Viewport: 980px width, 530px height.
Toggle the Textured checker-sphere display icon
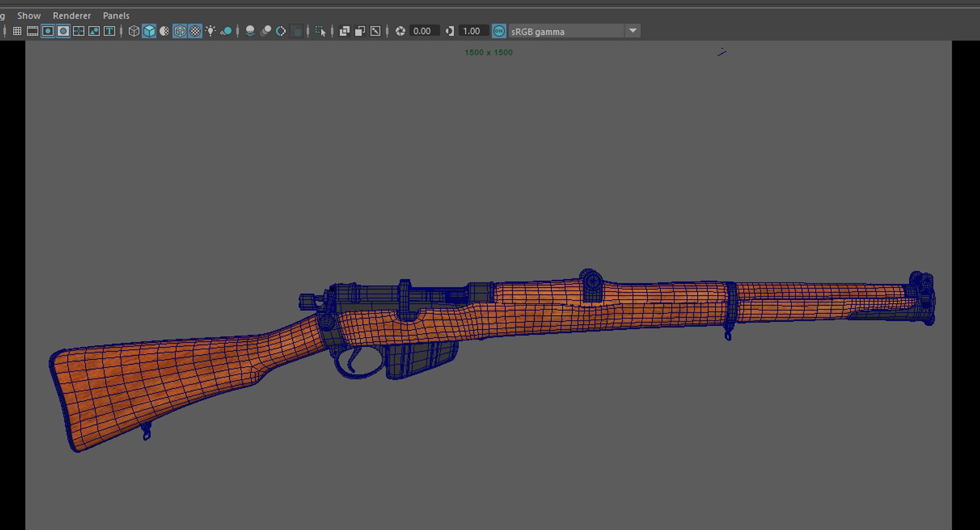coord(195,31)
